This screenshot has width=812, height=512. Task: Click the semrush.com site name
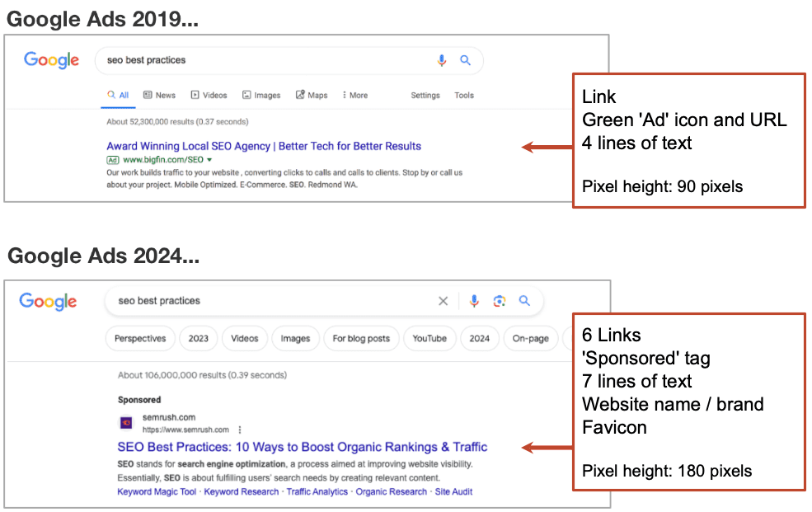[x=169, y=417]
